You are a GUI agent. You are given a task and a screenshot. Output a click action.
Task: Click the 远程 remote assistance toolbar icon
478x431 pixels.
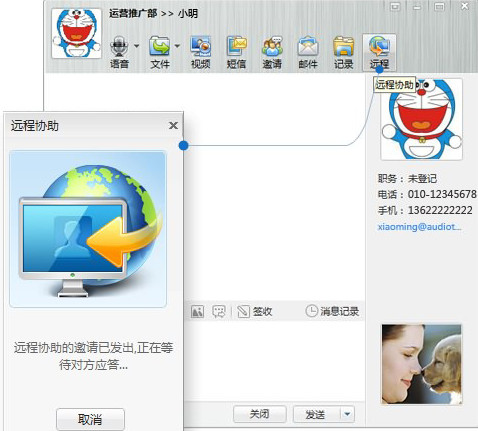379,52
